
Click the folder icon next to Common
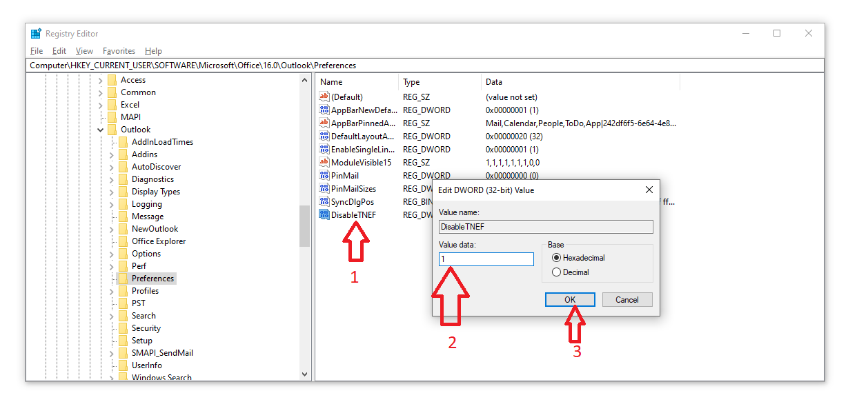112,92
